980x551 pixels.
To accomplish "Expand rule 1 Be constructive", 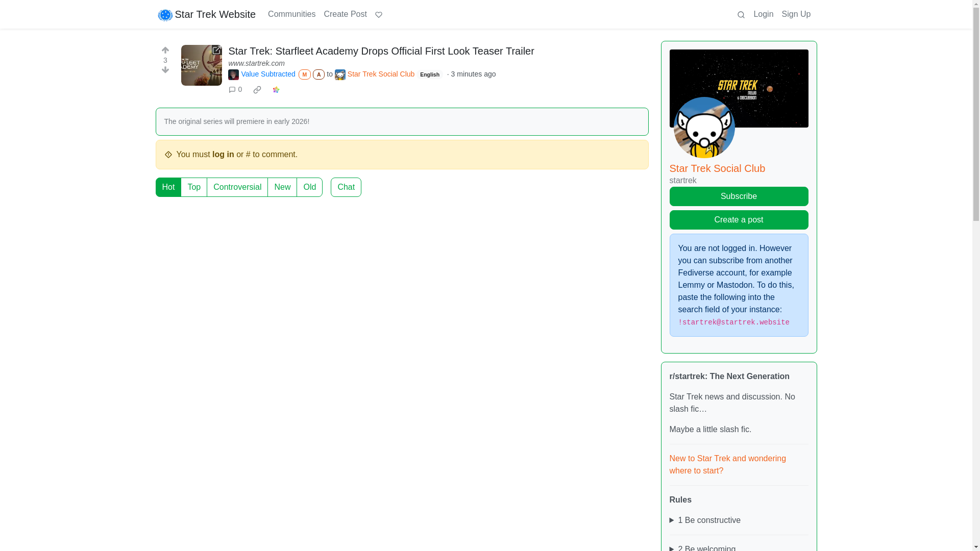I will 739,520.
